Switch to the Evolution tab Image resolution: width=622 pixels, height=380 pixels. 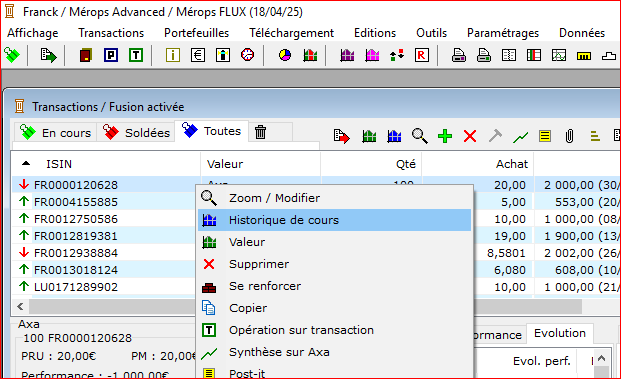[560, 333]
